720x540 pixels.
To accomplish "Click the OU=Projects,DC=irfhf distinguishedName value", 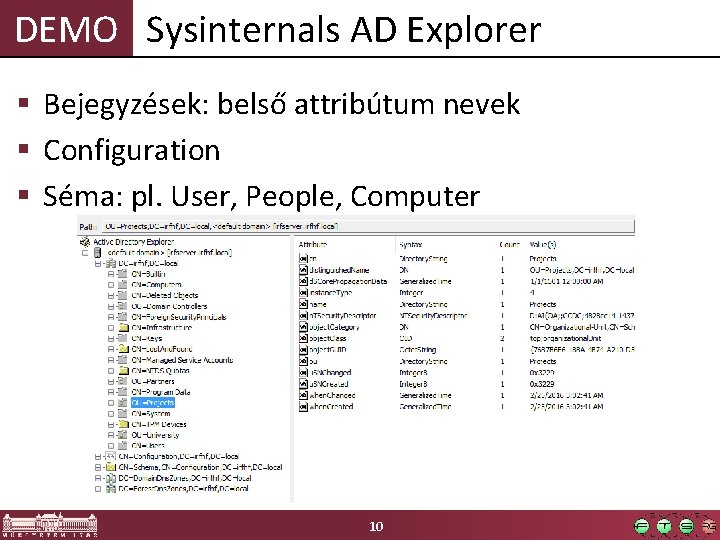I will pyautogui.click(x=582, y=270).
